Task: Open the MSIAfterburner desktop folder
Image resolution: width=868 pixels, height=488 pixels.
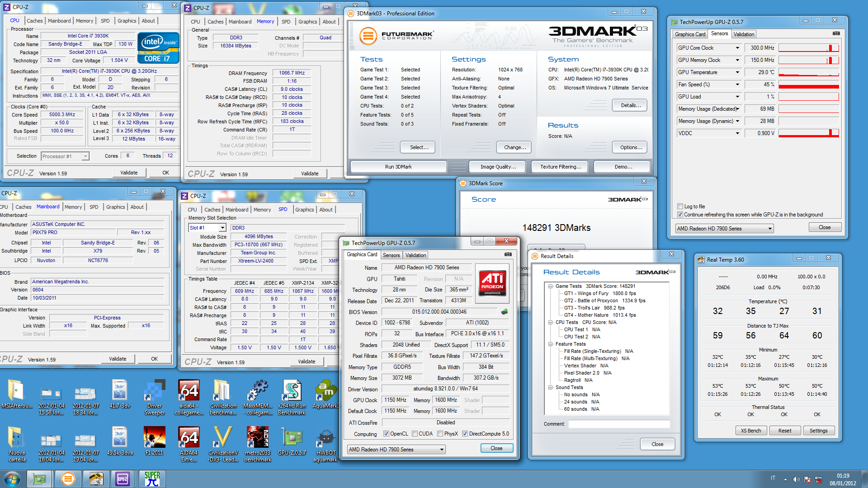Action: [16, 394]
